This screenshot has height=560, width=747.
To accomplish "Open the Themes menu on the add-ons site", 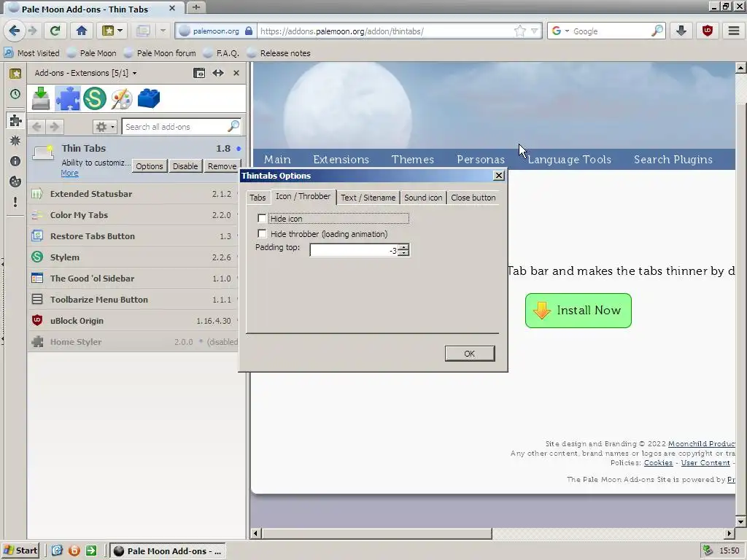I will point(413,160).
